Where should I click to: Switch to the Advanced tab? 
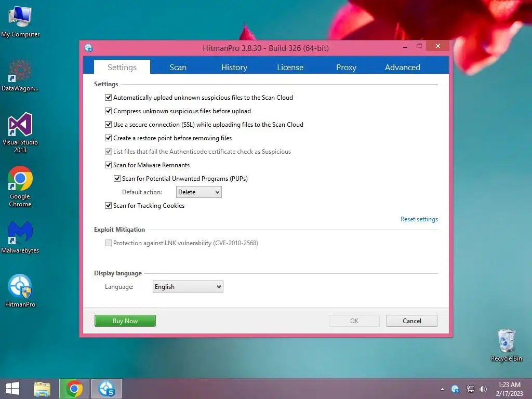tap(403, 67)
